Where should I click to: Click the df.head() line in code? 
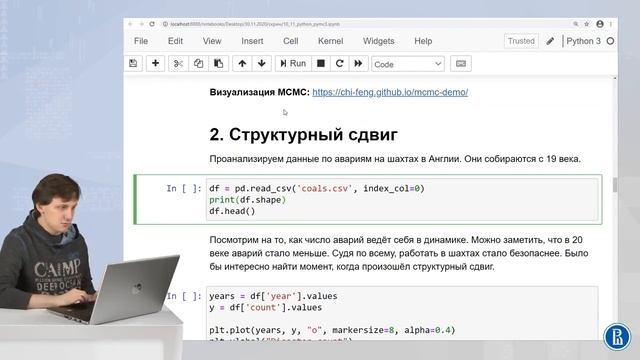point(232,211)
